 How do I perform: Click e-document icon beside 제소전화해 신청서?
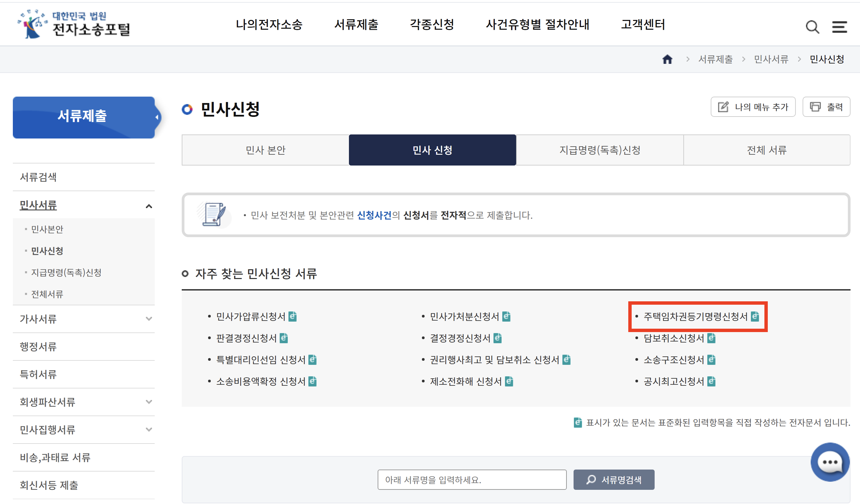click(509, 381)
